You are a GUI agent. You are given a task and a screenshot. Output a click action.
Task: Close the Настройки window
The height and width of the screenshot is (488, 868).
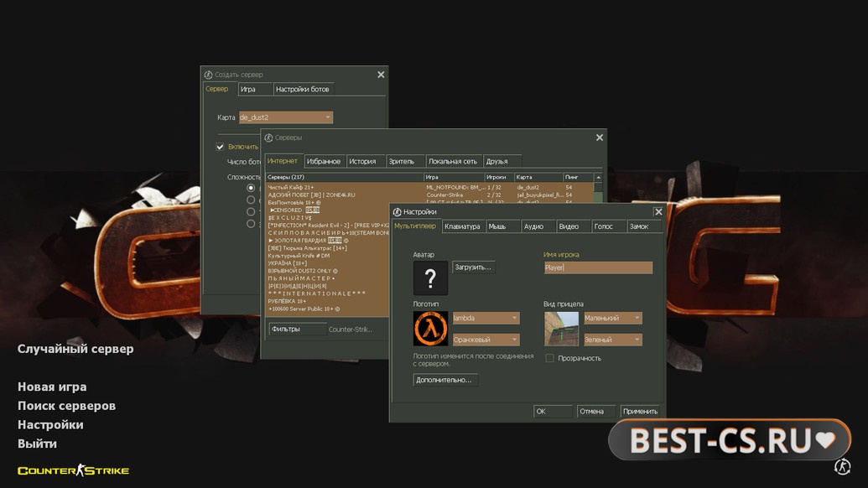(658, 212)
